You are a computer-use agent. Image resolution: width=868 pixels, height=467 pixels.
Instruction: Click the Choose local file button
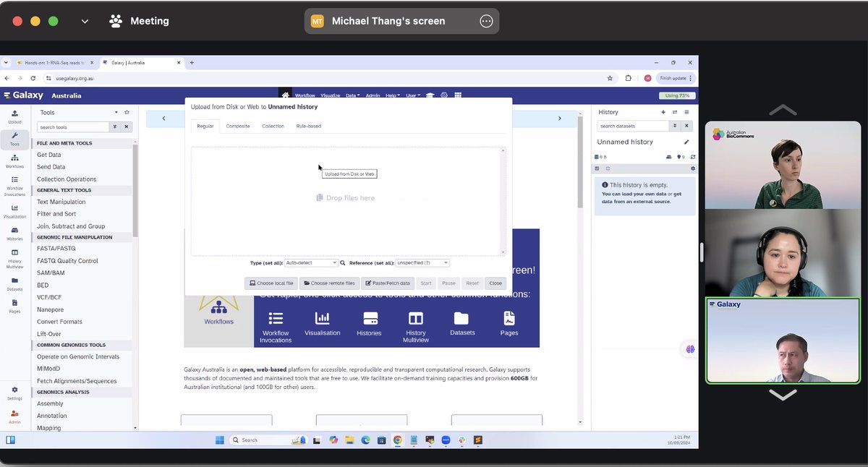click(271, 283)
